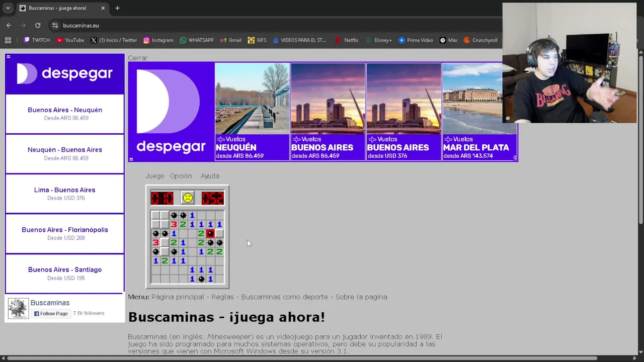Click the mine in the bottom board row
The image size is (644, 362).
point(201,279)
